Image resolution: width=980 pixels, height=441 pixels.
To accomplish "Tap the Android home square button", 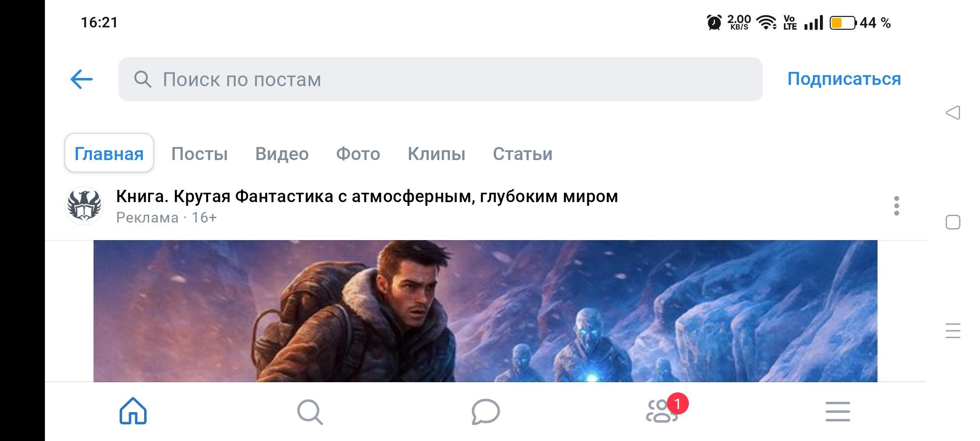I will tap(953, 222).
